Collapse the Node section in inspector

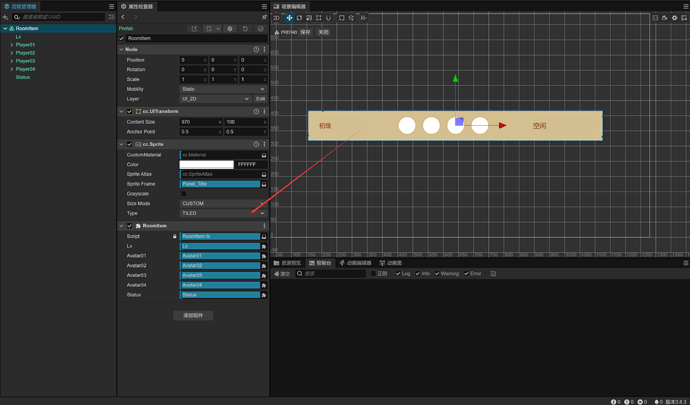click(121, 49)
